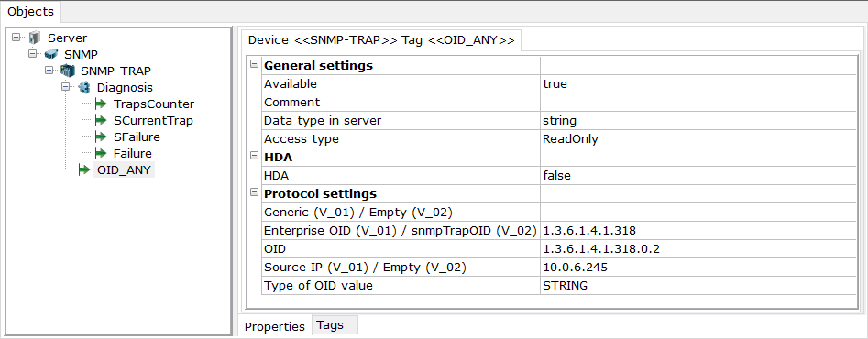Collapse the General settings section
Screen dimensions: 868x339
[255, 64]
